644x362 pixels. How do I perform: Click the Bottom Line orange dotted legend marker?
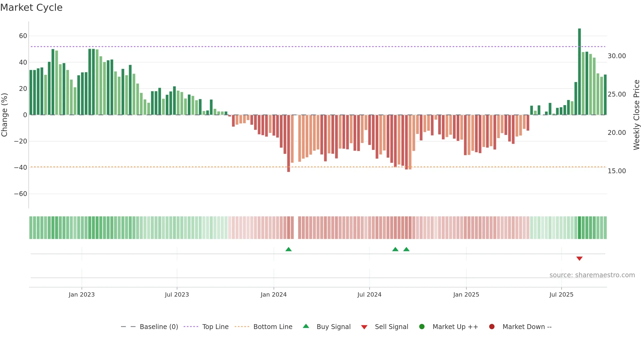242,327
